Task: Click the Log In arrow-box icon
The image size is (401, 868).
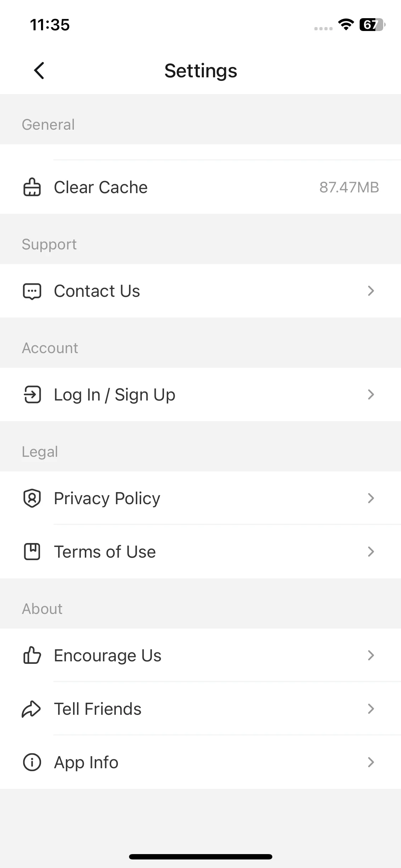Action: [32, 394]
